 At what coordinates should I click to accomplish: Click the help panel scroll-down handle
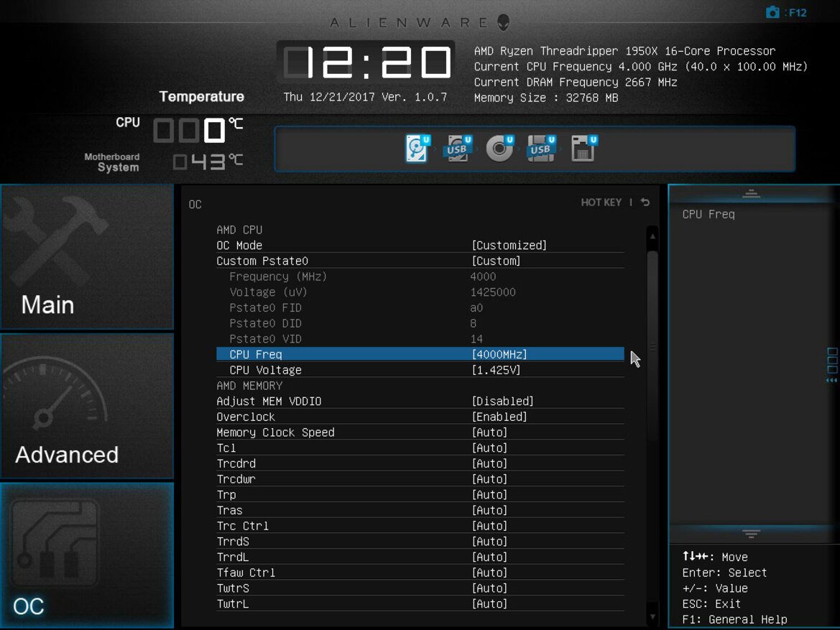[x=751, y=533]
